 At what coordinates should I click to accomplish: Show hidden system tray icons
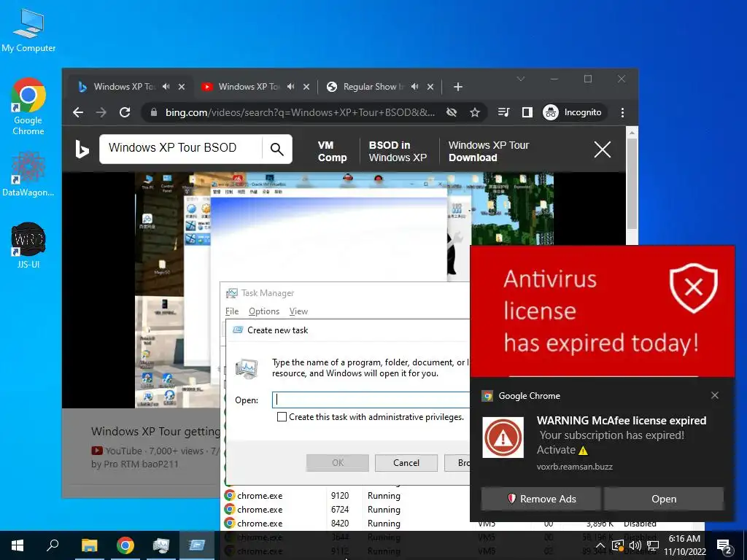coord(600,545)
